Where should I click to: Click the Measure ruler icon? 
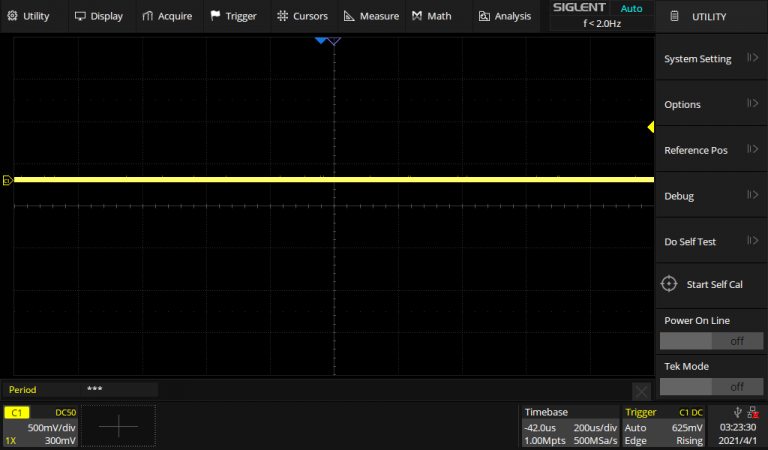(x=349, y=16)
